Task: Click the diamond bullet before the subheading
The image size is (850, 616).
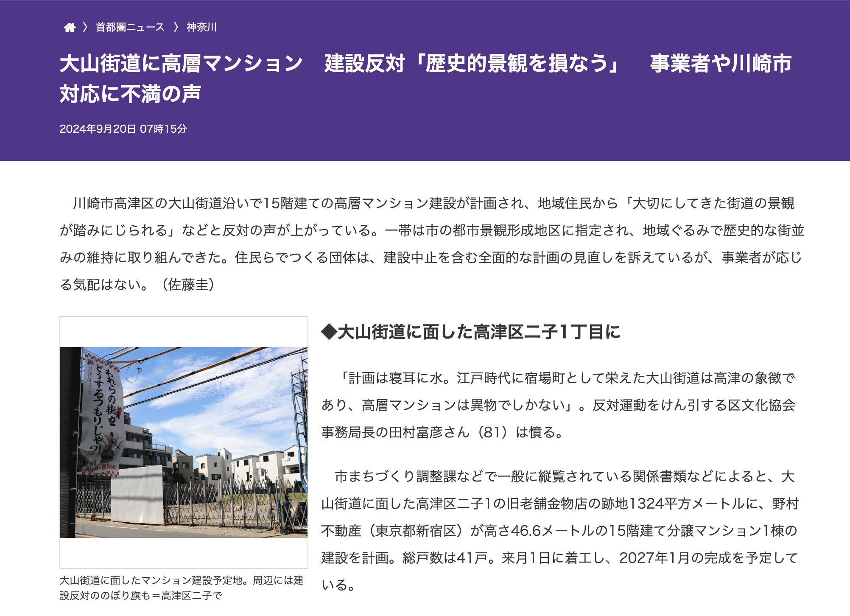Action: pos(329,332)
